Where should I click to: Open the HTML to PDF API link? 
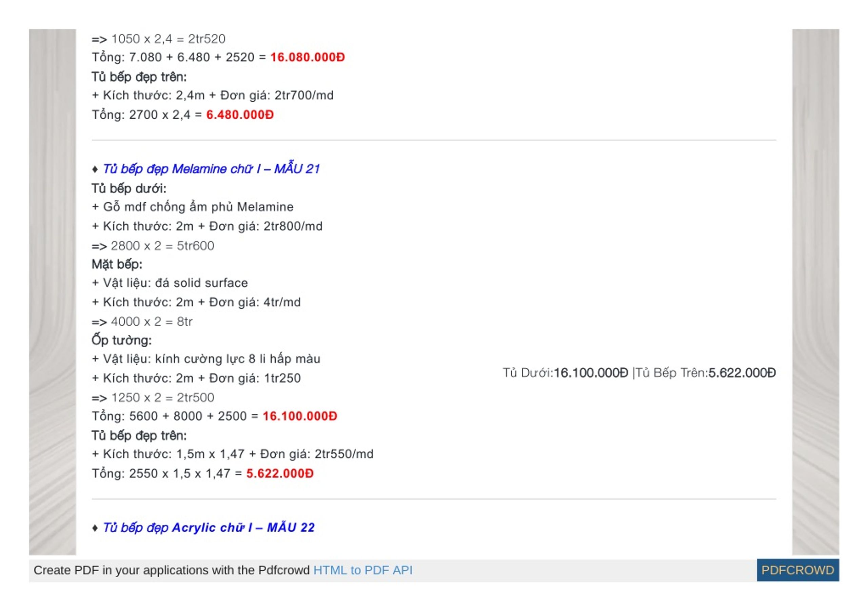pyautogui.click(x=363, y=570)
